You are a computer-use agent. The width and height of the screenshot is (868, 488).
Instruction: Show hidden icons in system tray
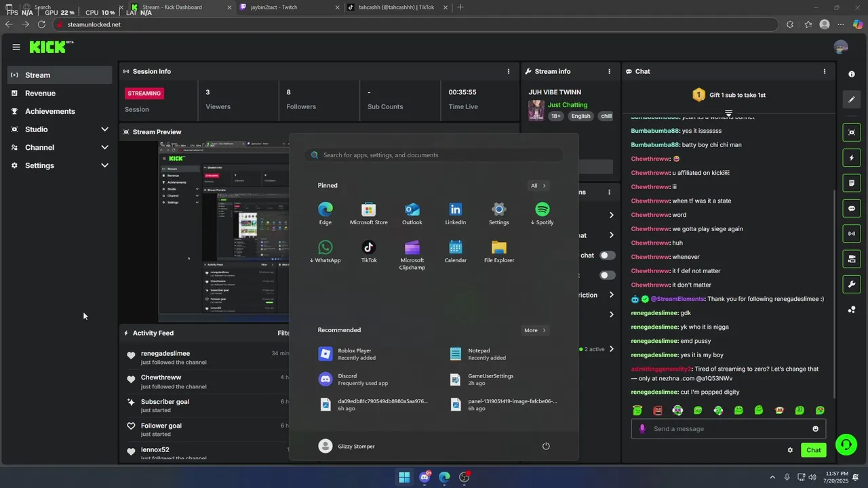coord(772,477)
